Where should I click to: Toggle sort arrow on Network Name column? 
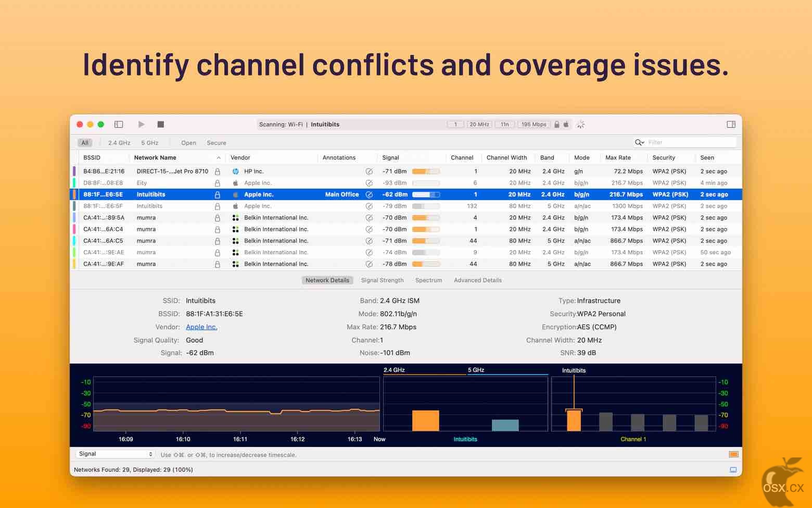[219, 158]
